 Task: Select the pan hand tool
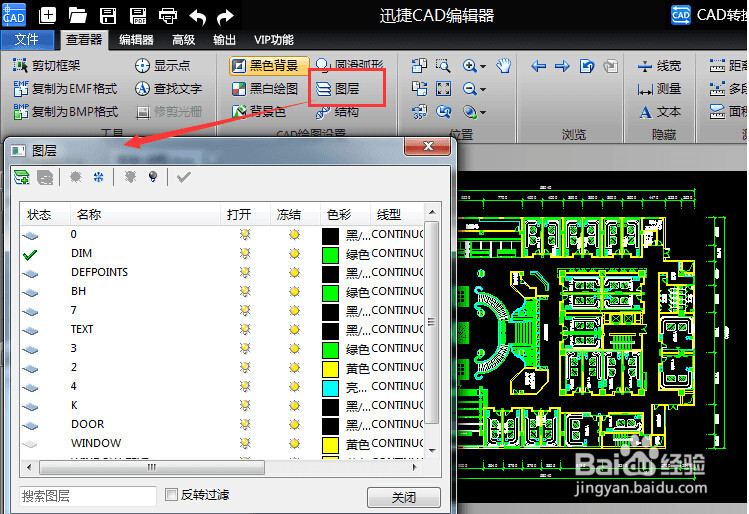(503, 65)
